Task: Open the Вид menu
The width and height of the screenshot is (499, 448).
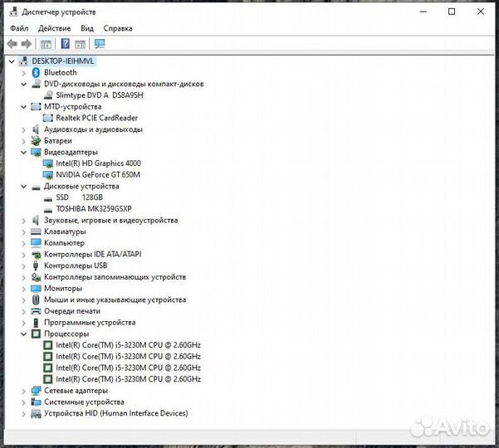Action: click(x=87, y=28)
